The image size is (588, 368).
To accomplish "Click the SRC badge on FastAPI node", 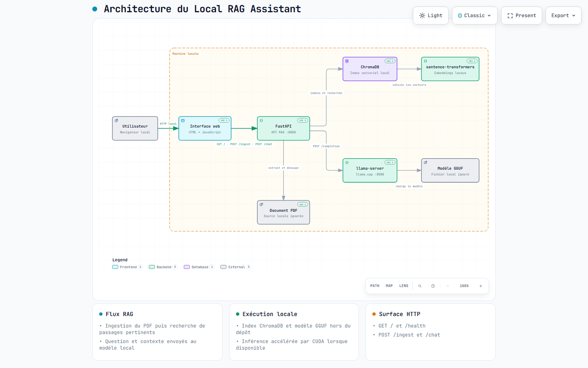I will click(303, 120).
